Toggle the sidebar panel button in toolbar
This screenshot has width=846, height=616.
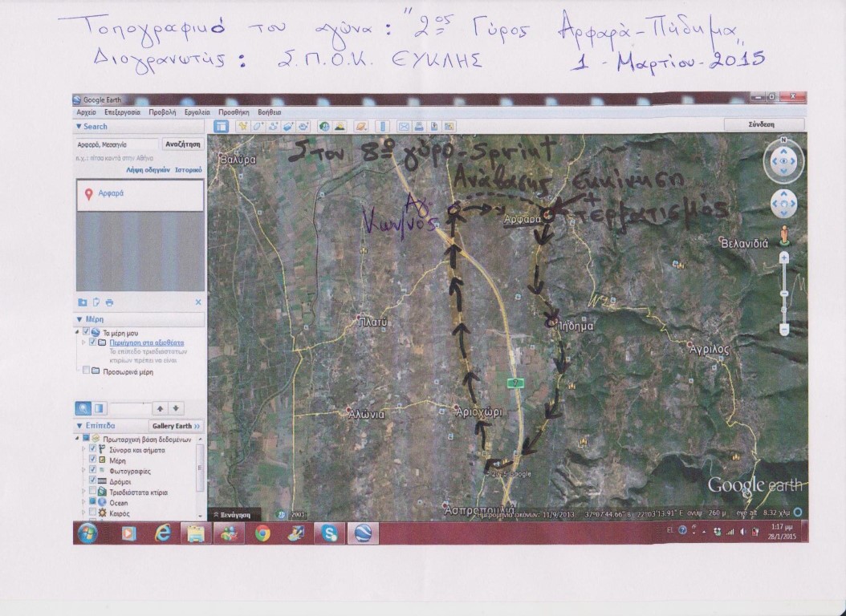(x=222, y=127)
